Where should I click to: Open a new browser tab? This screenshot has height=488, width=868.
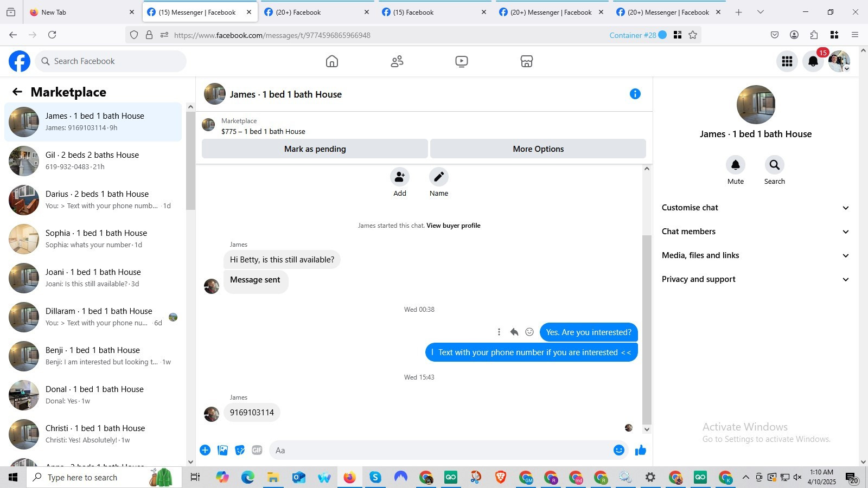738,12
